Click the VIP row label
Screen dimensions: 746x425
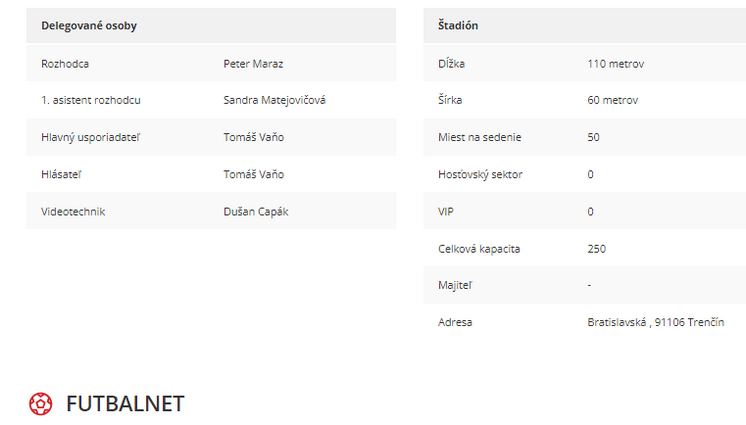[x=446, y=211]
